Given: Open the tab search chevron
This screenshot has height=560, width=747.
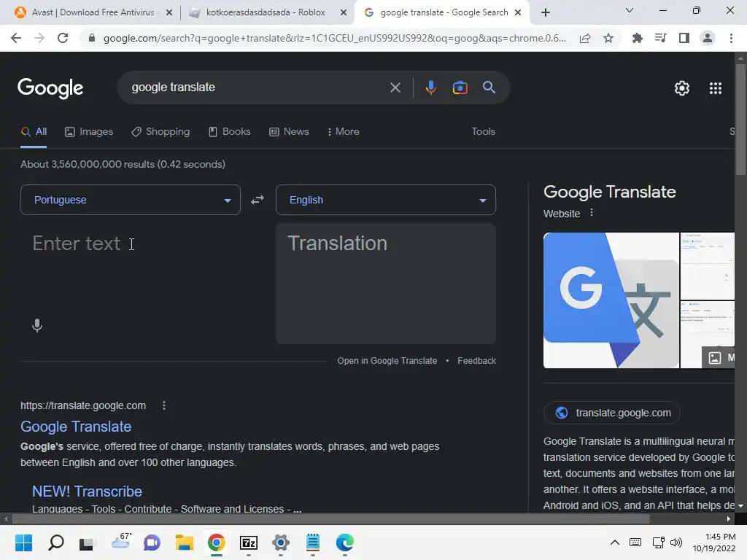Looking at the screenshot, I should [x=629, y=10].
